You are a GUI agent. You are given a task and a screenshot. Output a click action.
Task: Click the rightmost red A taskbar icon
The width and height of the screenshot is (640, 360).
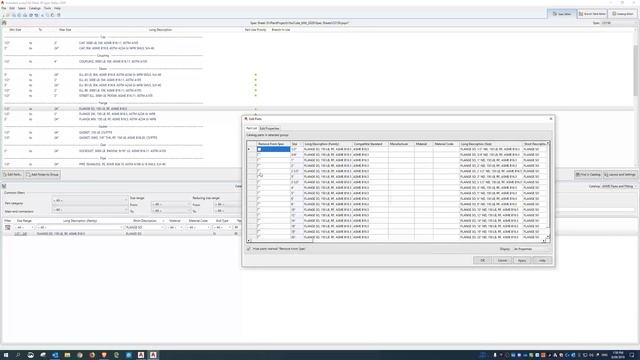coord(153,355)
